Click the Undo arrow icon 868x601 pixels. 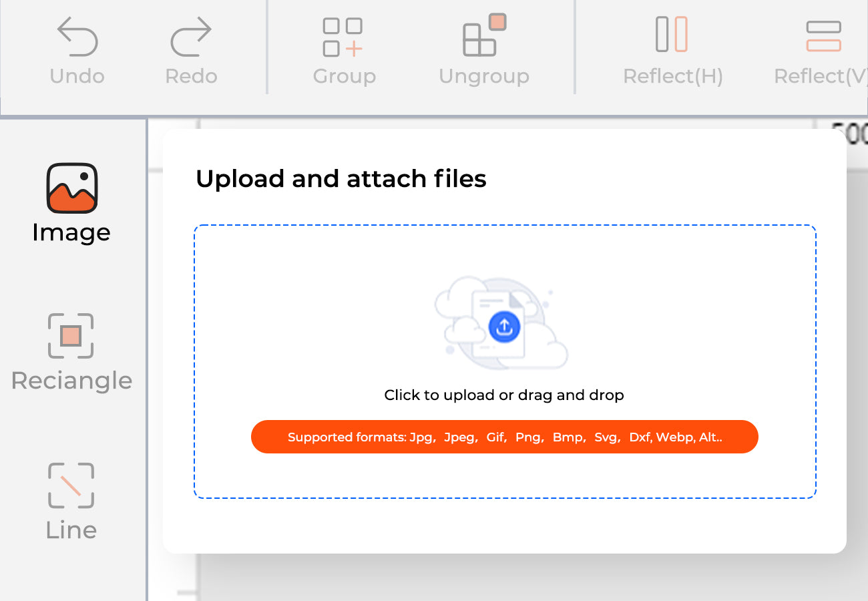click(x=77, y=37)
